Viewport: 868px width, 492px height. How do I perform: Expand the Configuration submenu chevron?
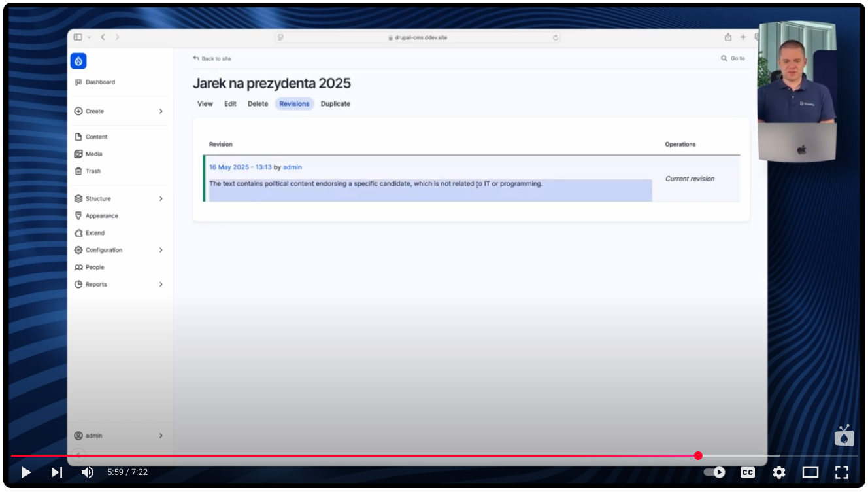[161, 250]
